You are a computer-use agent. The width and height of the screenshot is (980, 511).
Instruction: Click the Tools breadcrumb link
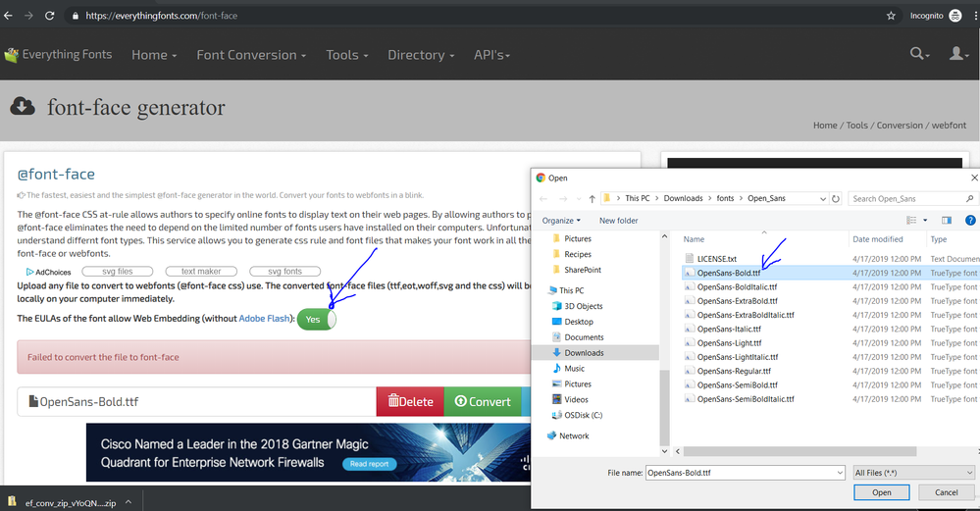(x=856, y=125)
